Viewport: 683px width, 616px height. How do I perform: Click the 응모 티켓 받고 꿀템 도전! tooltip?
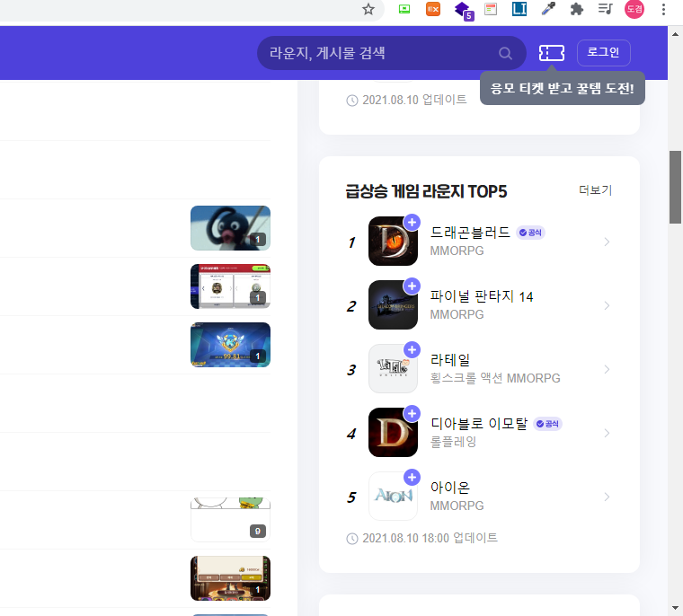[x=563, y=88]
